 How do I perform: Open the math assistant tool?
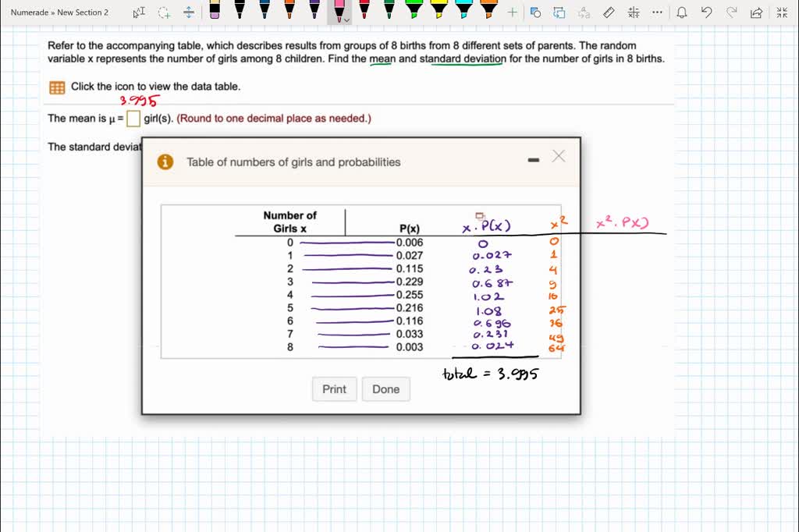pos(635,11)
